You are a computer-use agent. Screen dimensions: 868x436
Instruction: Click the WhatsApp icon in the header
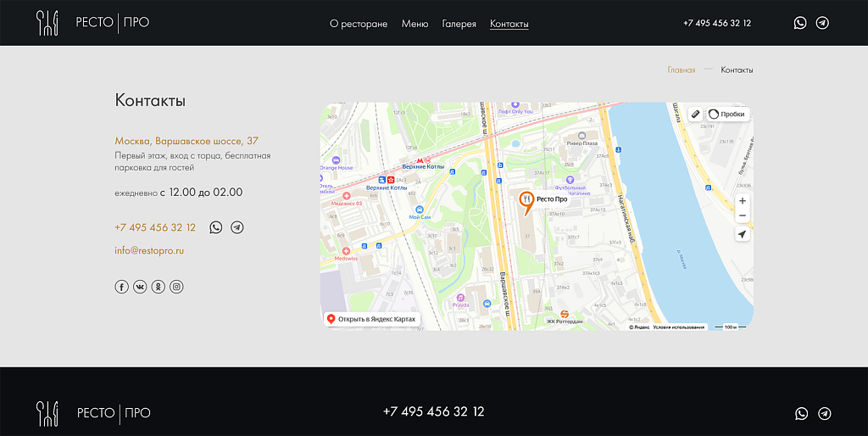pos(800,23)
